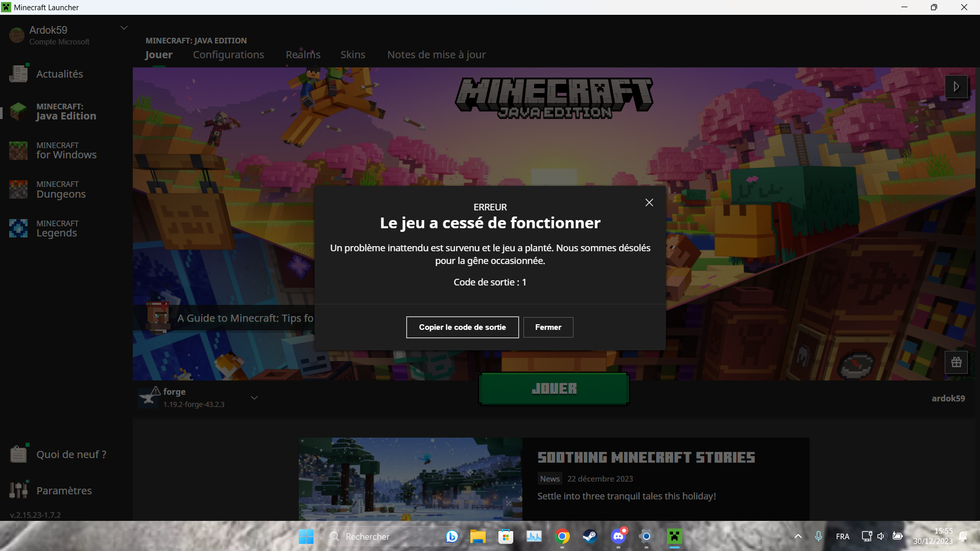Click Copier le code de sortie
980x551 pixels.
point(463,327)
